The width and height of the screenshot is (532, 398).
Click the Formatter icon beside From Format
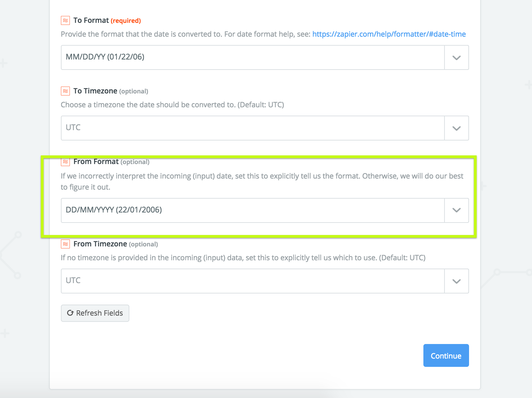pyautogui.click(x=65, y=162)
